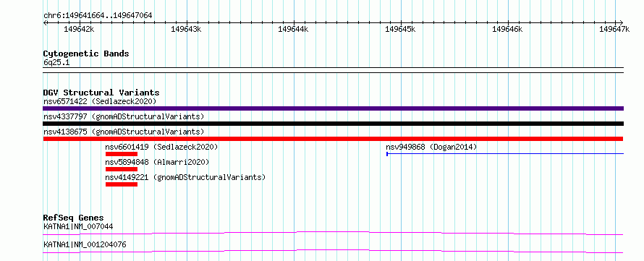
Task: Select the 6q25.1 cytogenetic band label
Action: coord(56,63)
